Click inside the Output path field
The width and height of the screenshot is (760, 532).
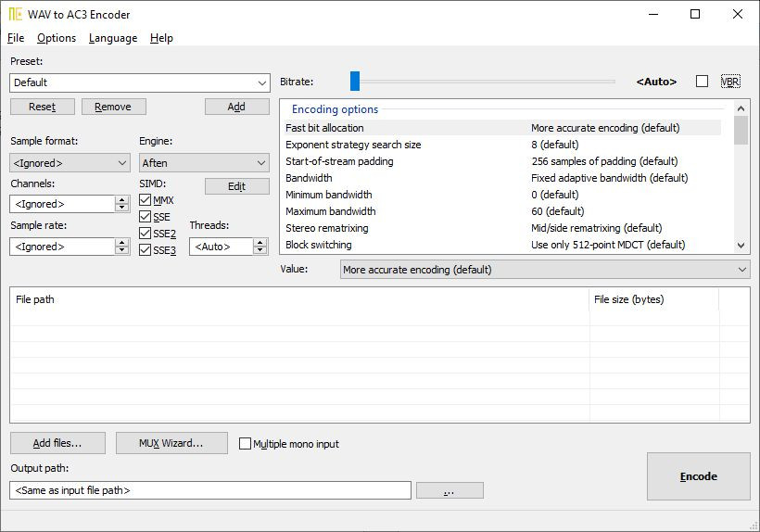click(209, 490)
